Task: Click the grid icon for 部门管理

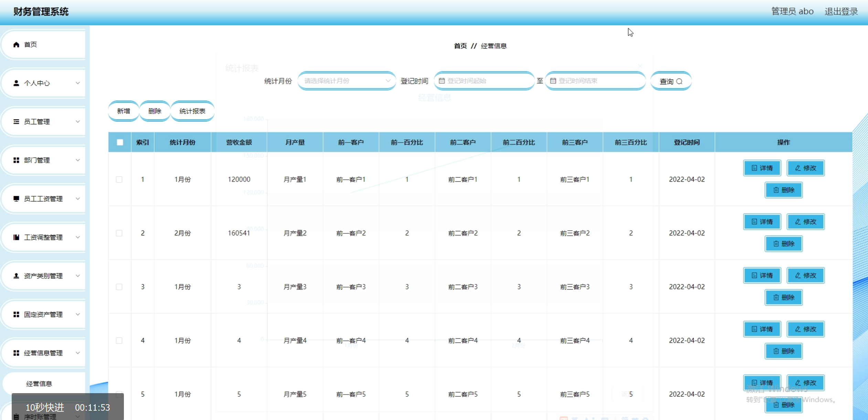Action: pyautogui.click(x=16, y=160)
